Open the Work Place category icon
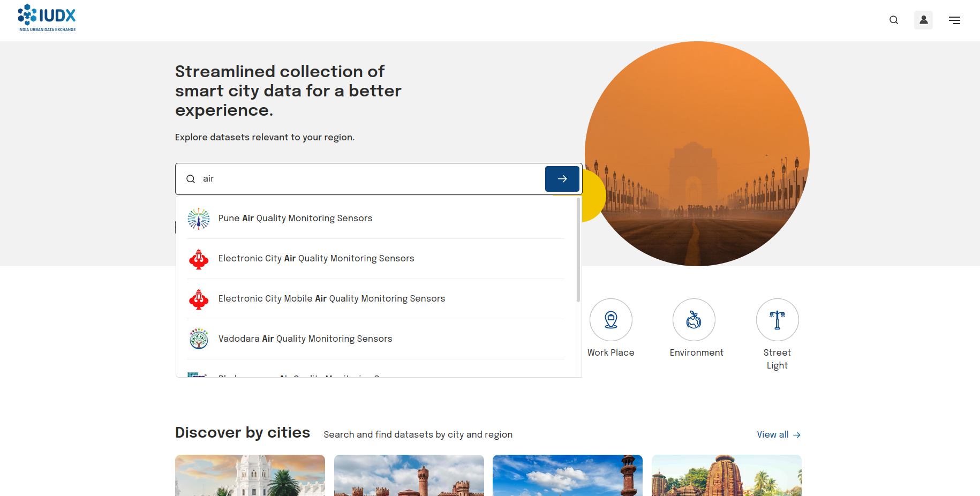 pos(610,320)
